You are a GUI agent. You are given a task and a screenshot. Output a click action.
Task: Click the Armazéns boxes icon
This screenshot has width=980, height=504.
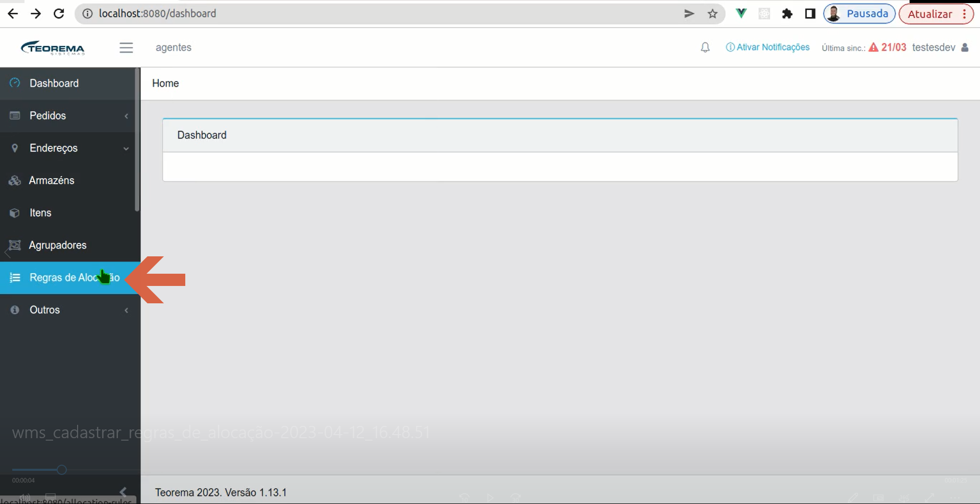(x=15, y=180)
